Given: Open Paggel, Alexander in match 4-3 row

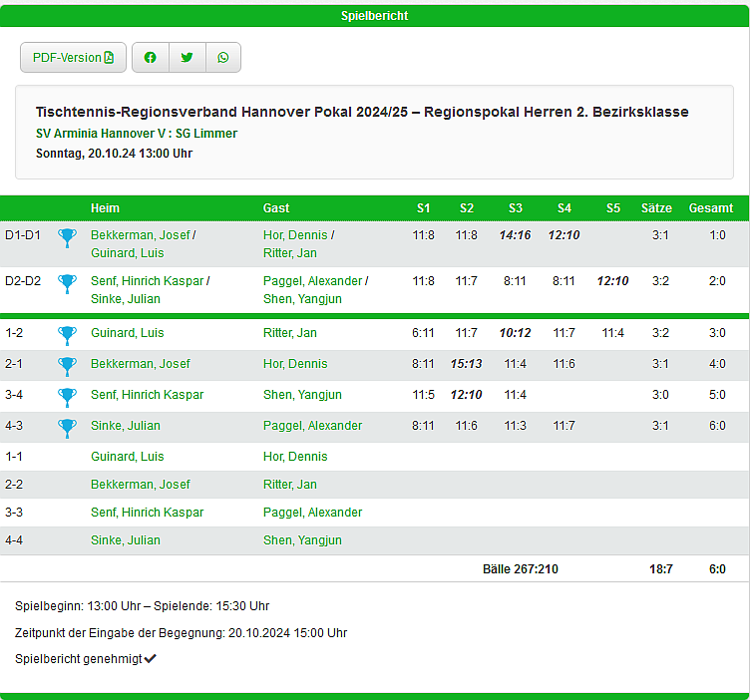Looking at the screenshot, I should coord(312,426).
